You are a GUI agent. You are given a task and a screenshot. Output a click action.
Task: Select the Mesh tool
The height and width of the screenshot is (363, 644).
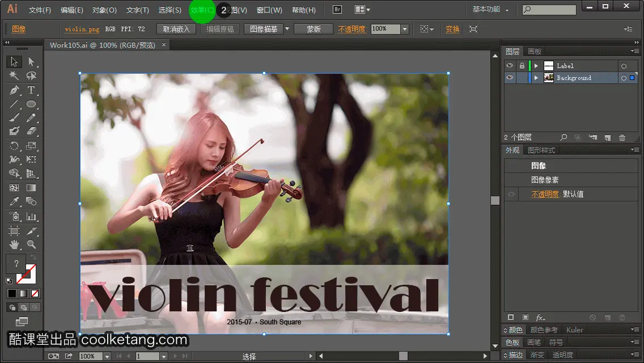(x=14, y=188)
